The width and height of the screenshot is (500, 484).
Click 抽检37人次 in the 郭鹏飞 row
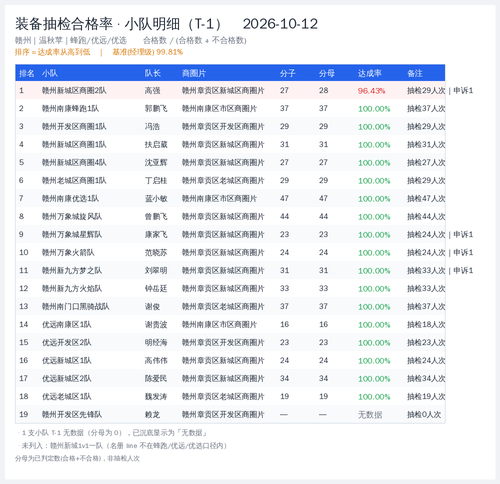point(426,109)
